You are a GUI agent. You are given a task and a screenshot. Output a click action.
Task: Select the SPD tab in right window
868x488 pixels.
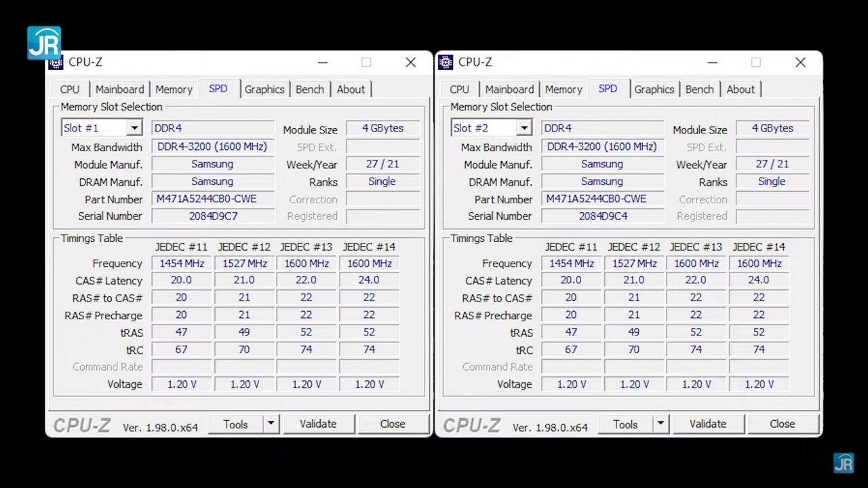pyautogui.click(x=608, y=89)
